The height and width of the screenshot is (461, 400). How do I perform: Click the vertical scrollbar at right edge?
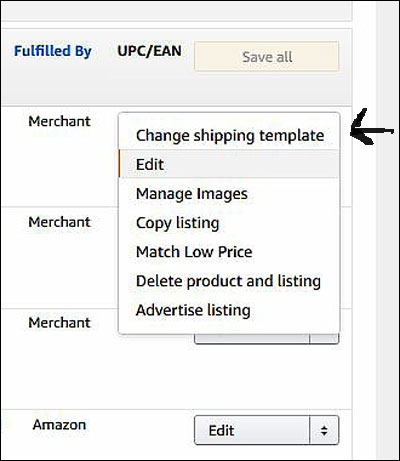pyautogui.click(x=388, y=230)
